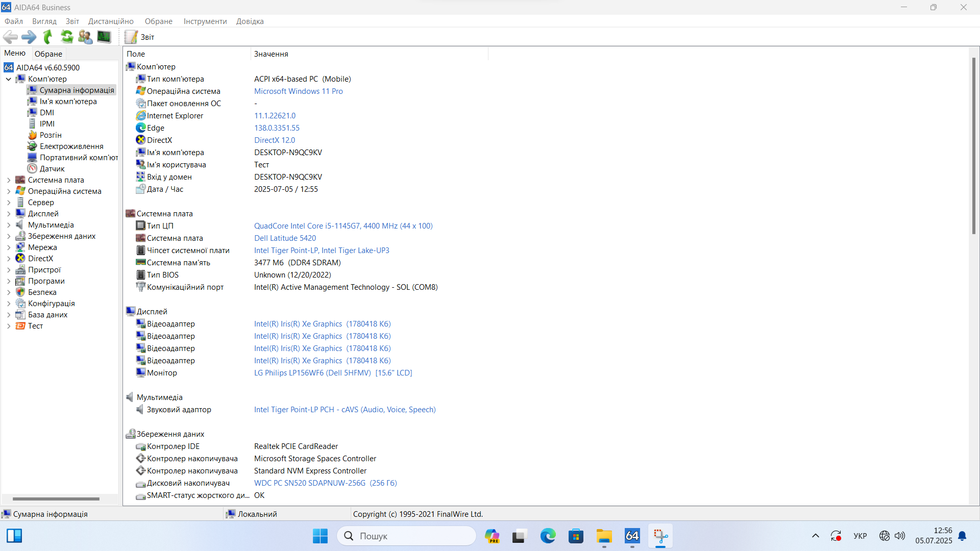
Task: Open the Microsoft Windows 11 Pro link
Action: [x=298, y=91]
